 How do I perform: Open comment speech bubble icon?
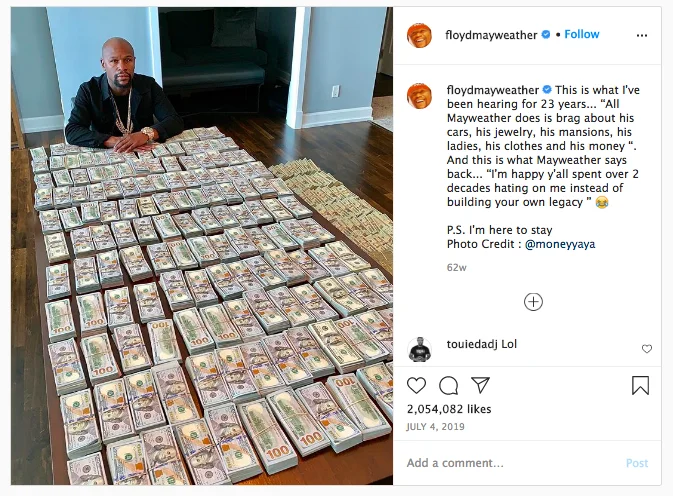449,385
